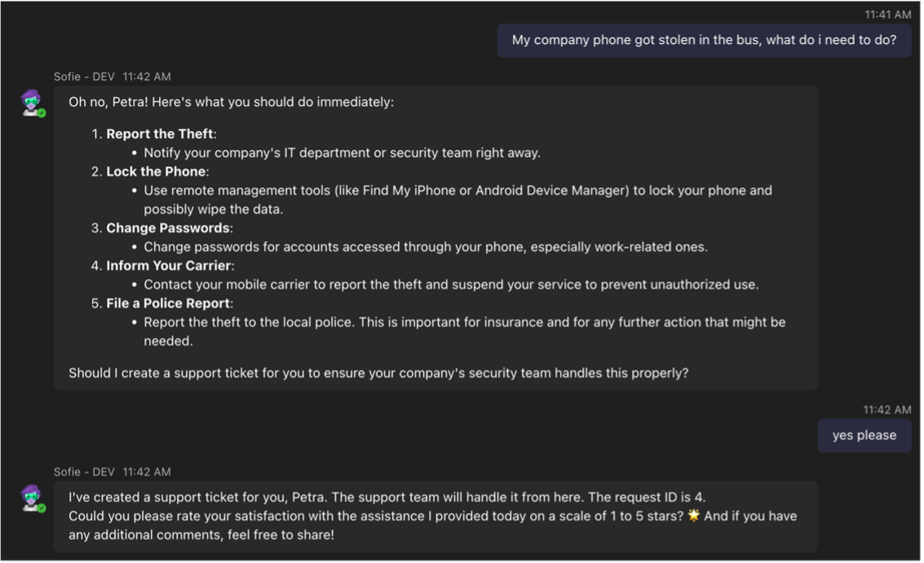924x563 pixels.
Task: Select the stolen company phone message bubble
Action: click(704, 40)
